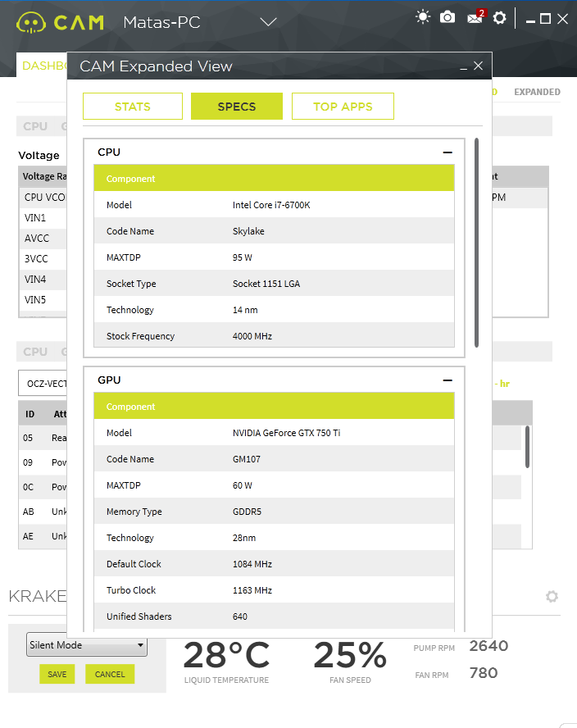Open CAM settings gear icon
The height and width of the screenshot is (728, 577).
[x=499, y=18]
